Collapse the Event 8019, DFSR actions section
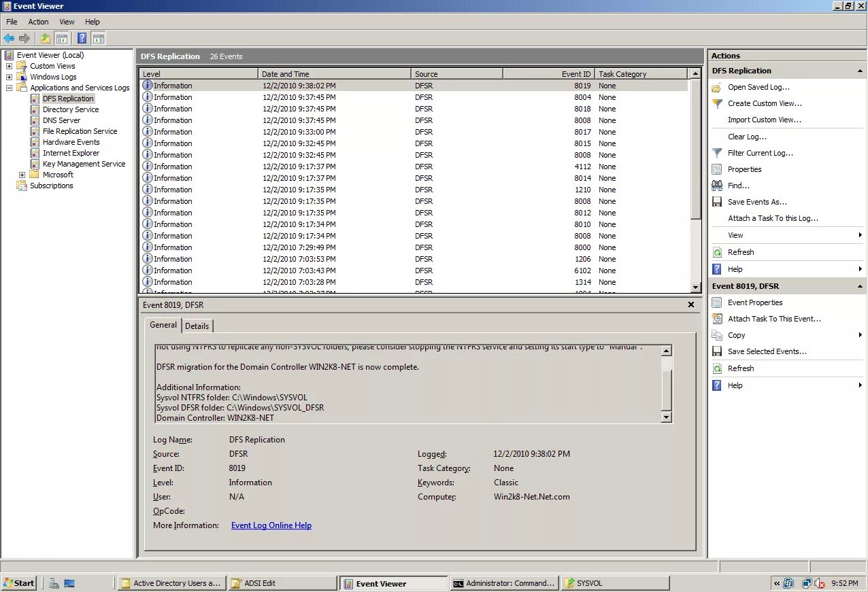 pyautogui.click(x=860, y=286)
